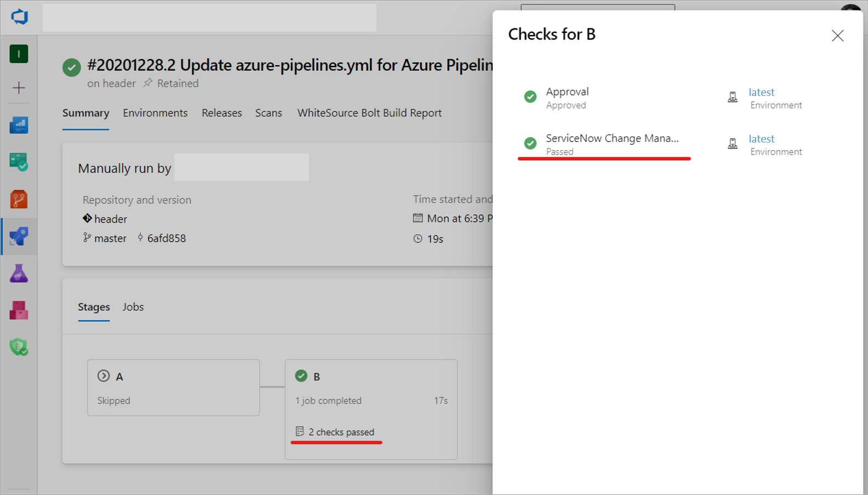Click the top search field
The image size is (868, 495).
pos(598,7)
